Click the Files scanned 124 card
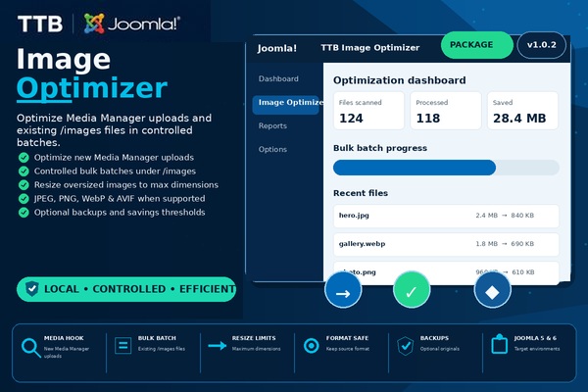This screenshot has height=392, width=588. 369,111
